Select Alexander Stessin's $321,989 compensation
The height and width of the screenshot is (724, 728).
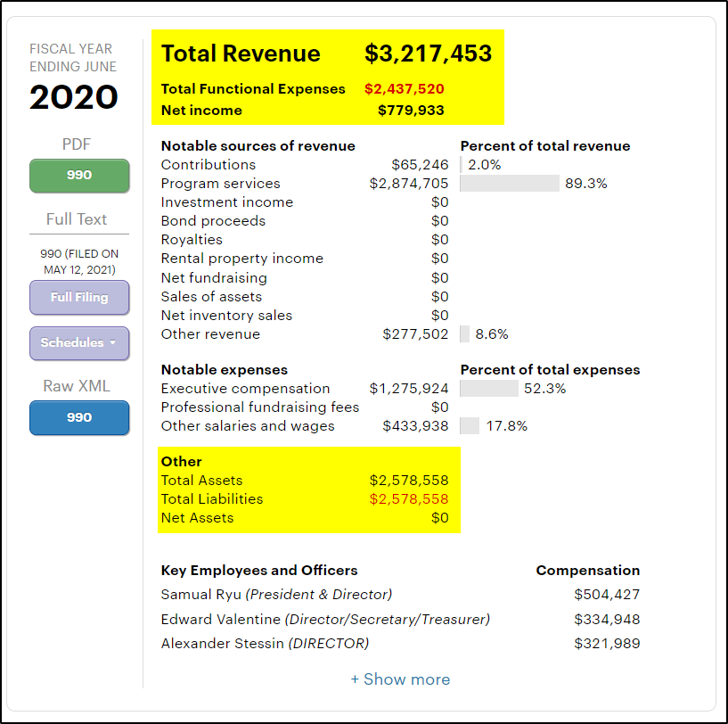pos(607,644)
